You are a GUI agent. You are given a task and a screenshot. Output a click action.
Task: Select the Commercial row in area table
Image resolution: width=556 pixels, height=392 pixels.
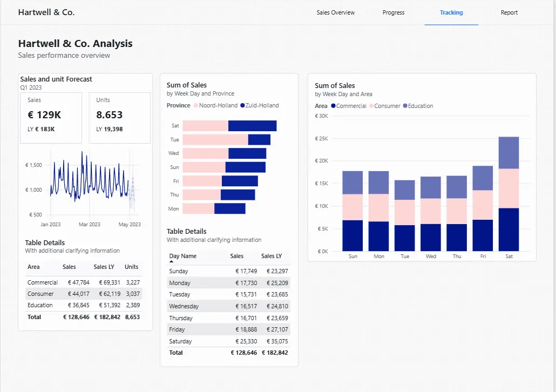pos(84,282)
